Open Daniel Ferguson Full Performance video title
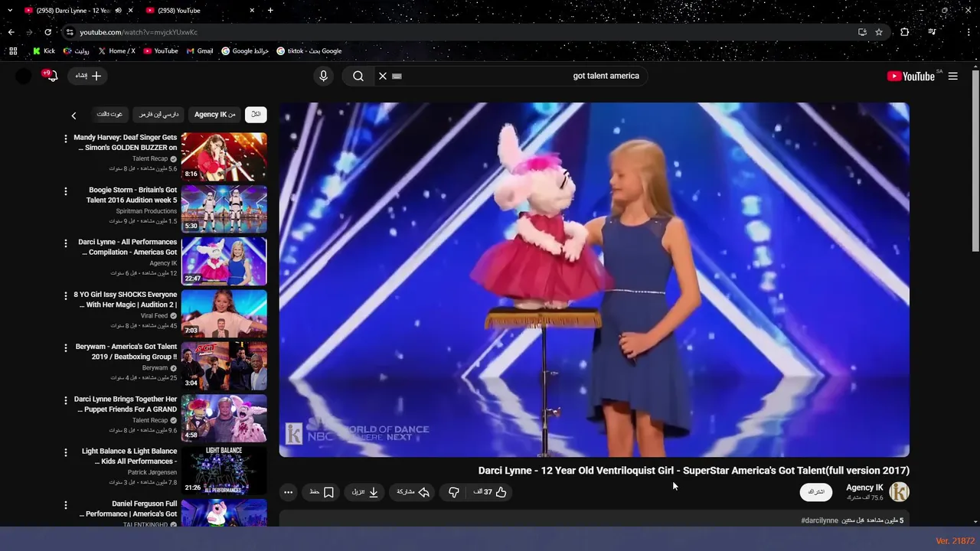The image size is (980, 551). tap(129, 509)
